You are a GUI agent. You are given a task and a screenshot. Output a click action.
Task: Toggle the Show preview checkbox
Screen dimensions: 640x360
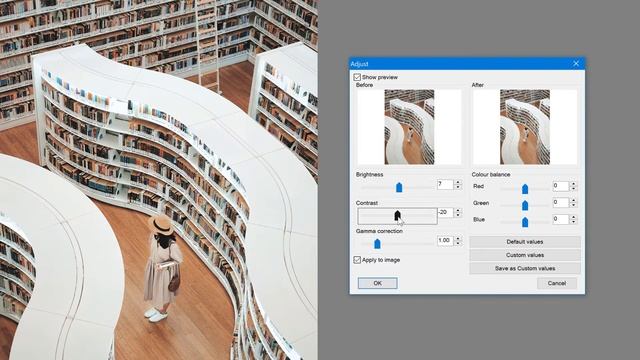[357, 77]
